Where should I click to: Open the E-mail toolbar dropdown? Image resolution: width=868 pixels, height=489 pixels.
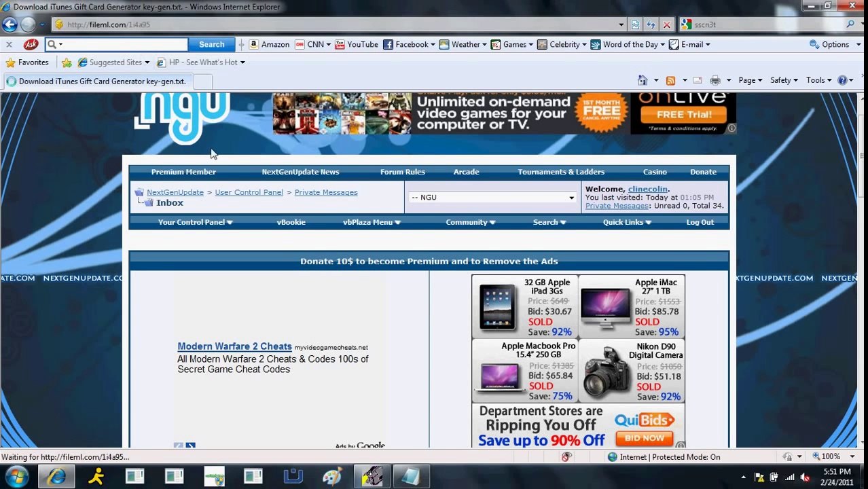(x=708, y=45)
